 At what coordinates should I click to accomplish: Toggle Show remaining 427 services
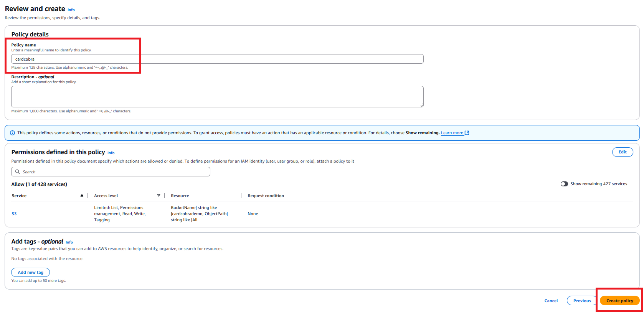pos(564,184)
